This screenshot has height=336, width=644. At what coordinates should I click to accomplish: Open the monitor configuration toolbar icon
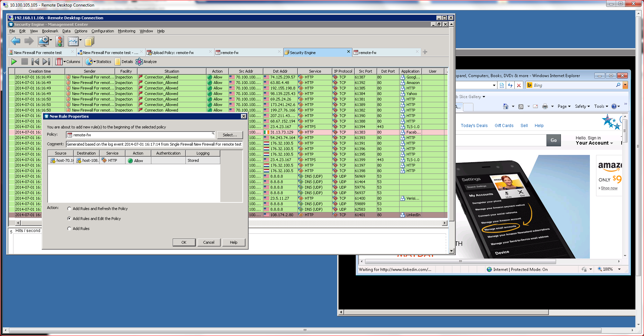point(44,41)
